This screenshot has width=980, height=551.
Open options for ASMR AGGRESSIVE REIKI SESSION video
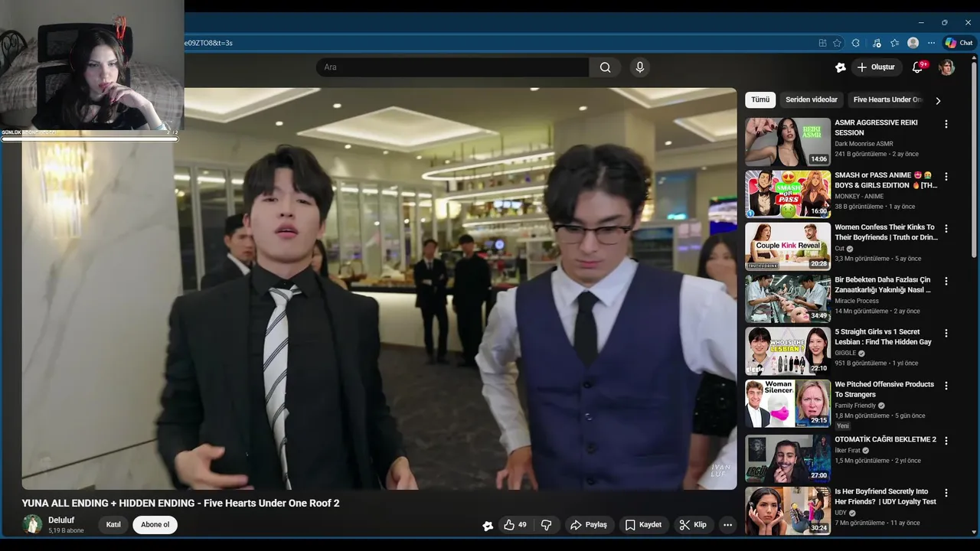coord(946,124)
